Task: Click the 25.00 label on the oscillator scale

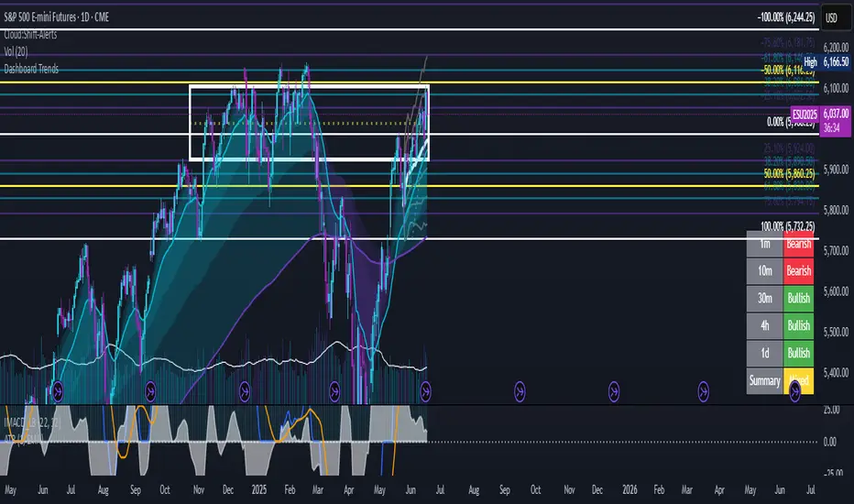Action: click(x=831, y=410)
